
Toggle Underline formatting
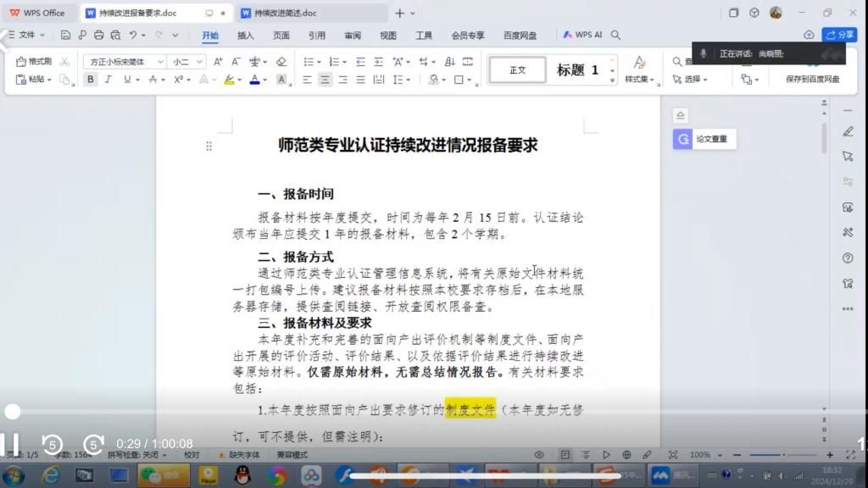pos(127,80)
